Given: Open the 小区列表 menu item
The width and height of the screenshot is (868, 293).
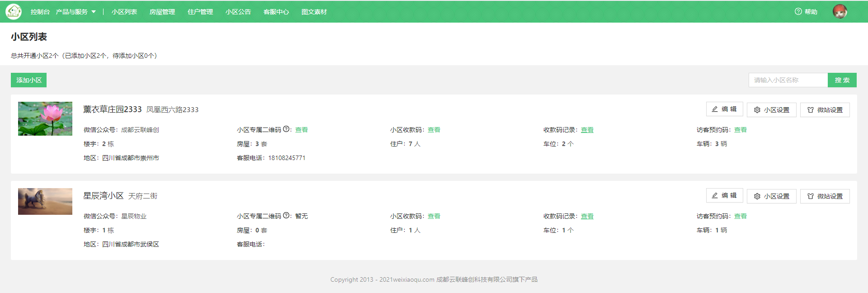Looking at the screenshot, I should point(124,12).
